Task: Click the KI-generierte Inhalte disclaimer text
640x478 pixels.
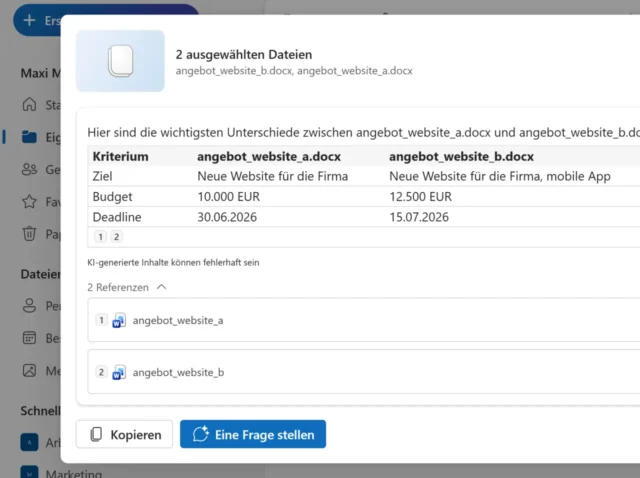Action: (173, 262)
